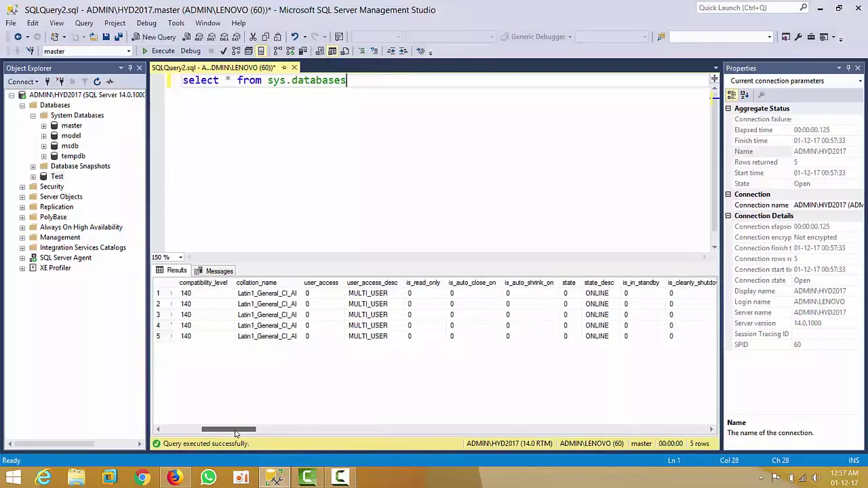Toggle IntelliSense enabled icon
Screen dimensions: 868x488
[x=260, y=51]
